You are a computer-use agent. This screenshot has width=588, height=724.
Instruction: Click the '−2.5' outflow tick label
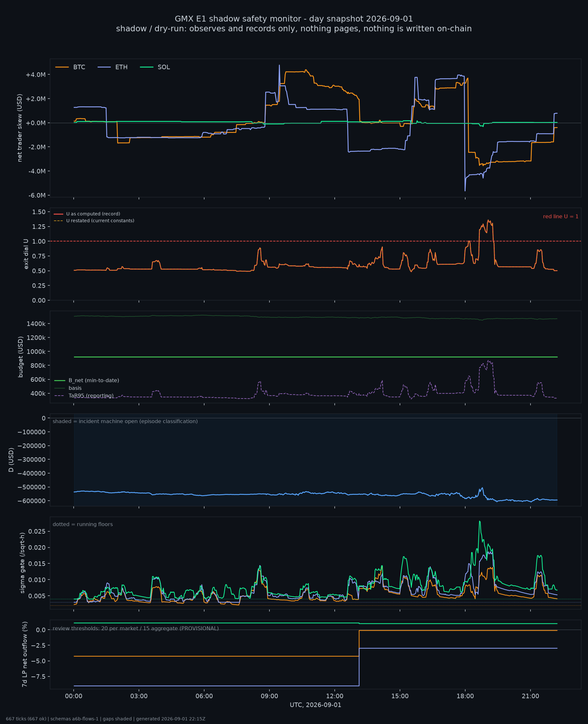(38, 645)
